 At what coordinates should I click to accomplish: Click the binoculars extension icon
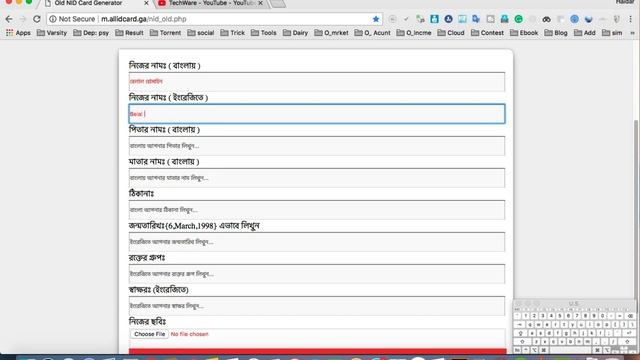click(x=547, y=19)
